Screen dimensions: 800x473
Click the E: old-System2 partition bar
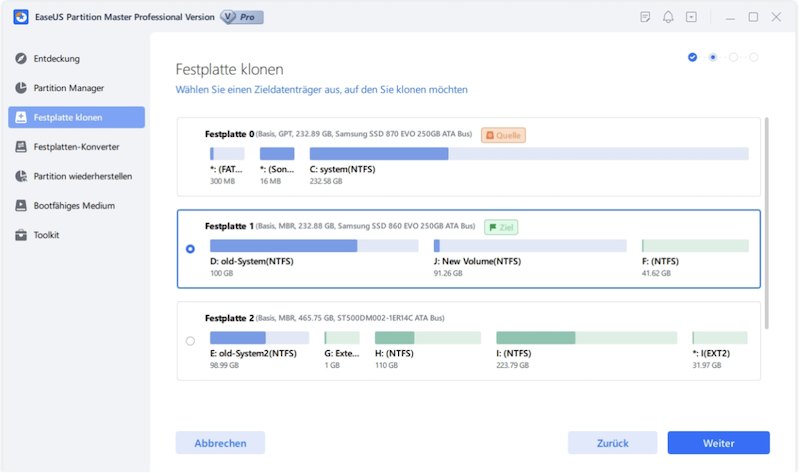click(259, 338)
